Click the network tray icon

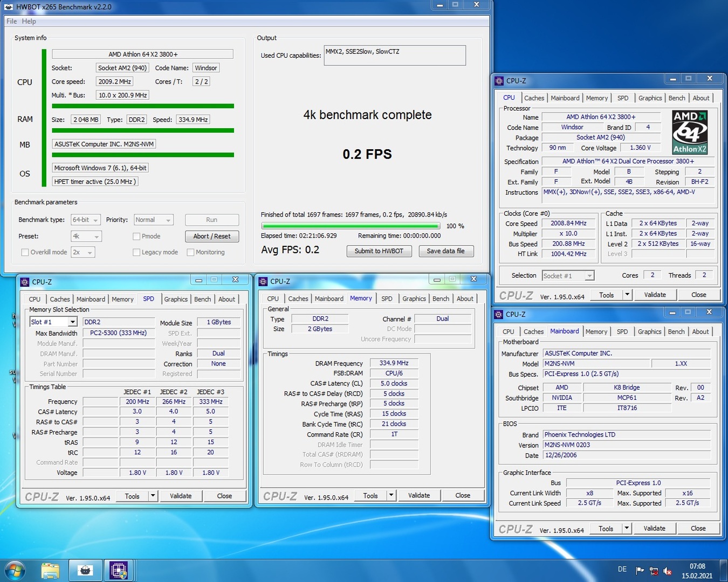(654, 571)
